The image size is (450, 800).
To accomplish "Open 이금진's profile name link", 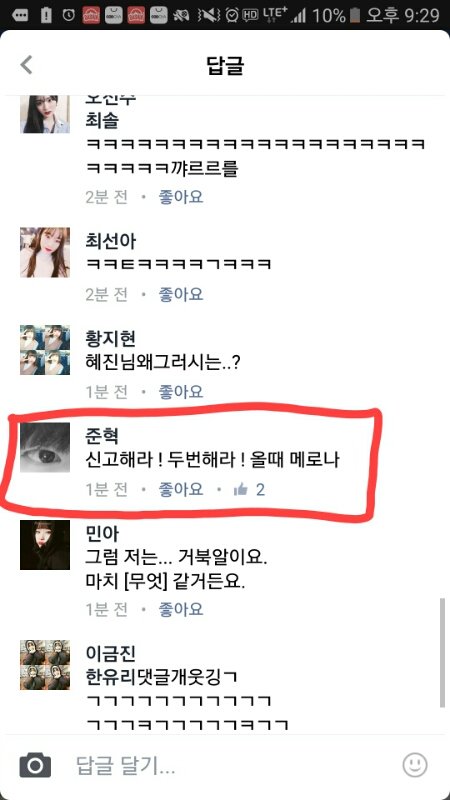I will 111,654.
